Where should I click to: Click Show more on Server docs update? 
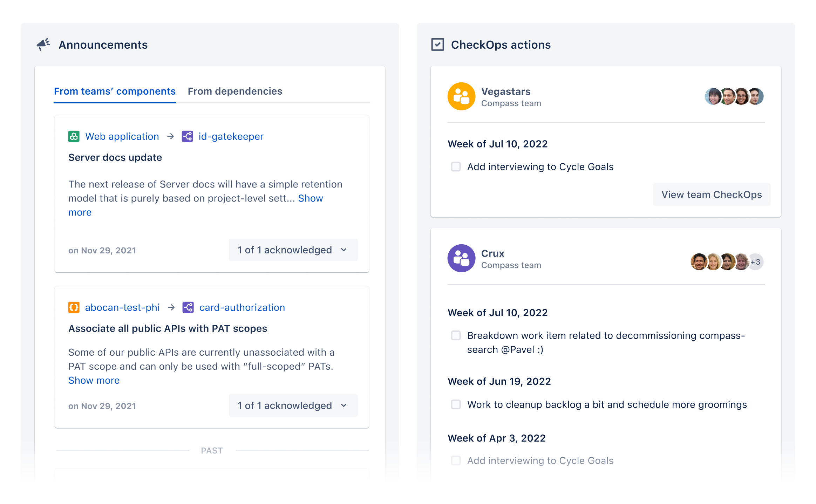pyautogui.click(x=310, y=198)
